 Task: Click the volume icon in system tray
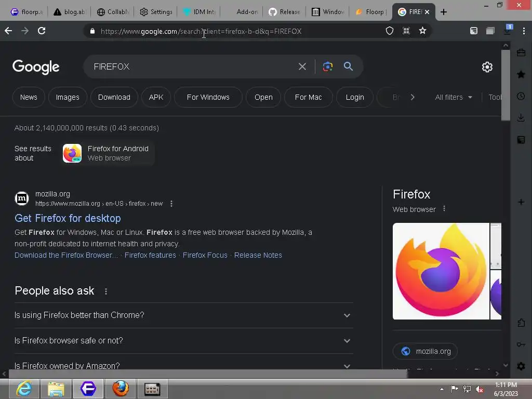[480, 389]
